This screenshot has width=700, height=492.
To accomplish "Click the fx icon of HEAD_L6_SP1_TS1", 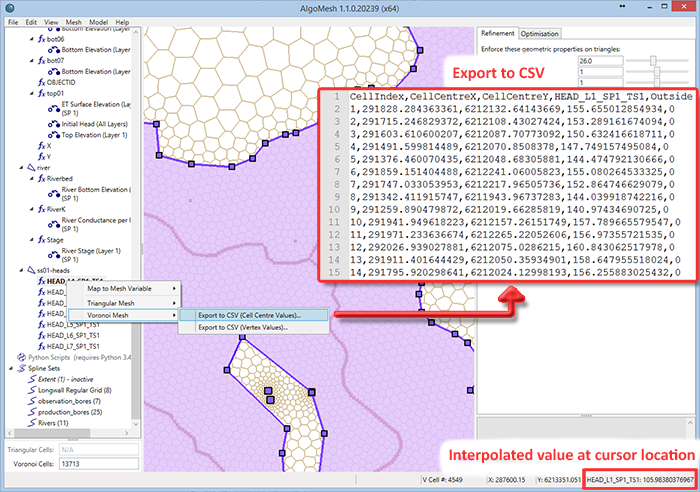I will [42, 335].
